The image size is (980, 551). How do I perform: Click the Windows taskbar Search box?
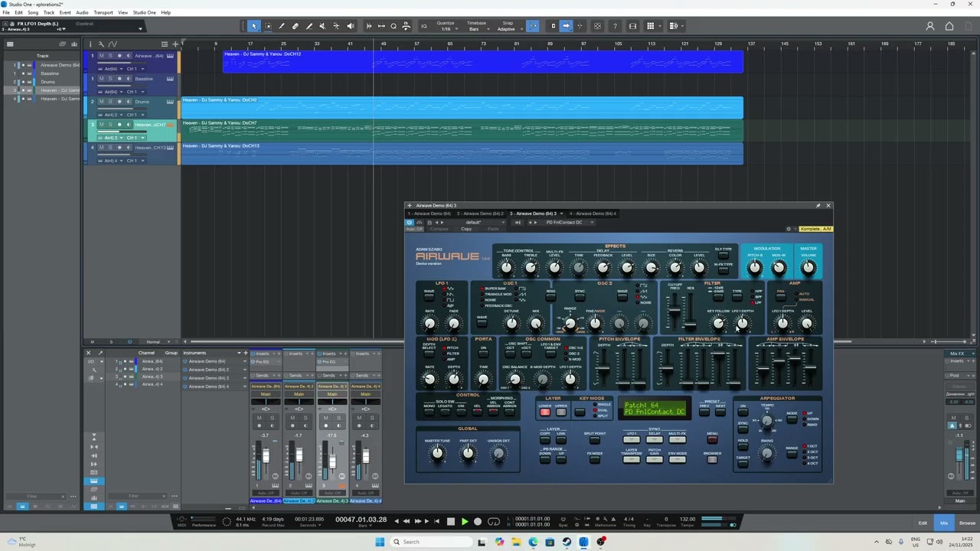click(x=433, y=542)
